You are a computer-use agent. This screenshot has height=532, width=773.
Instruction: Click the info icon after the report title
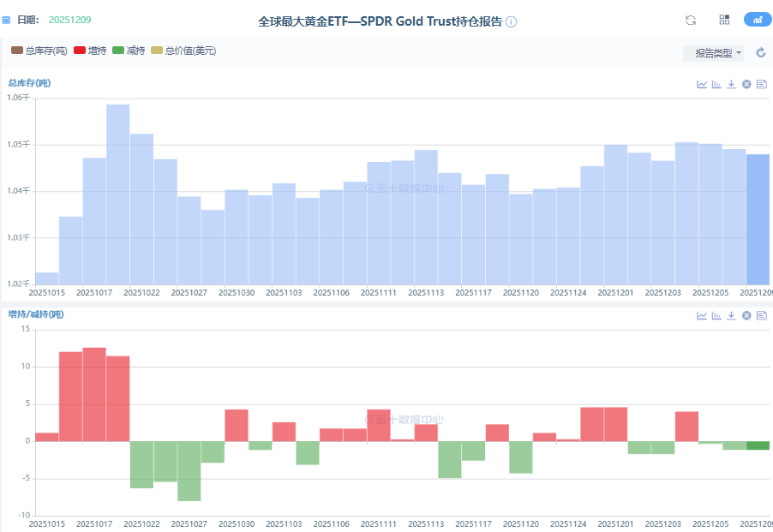point(512,21)
